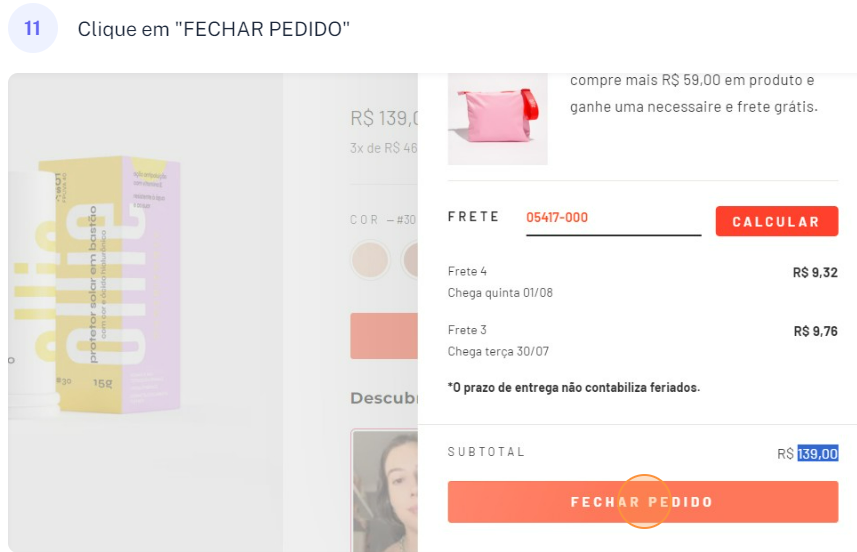This screenshot has width=857, height=552.
Task: Click the step number 11 badge
Action: pyautogui.click(x=33, y=28)
